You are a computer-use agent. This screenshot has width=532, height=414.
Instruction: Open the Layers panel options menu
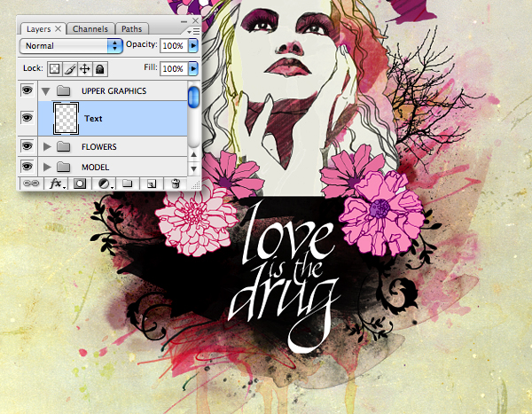pos(193,32)
